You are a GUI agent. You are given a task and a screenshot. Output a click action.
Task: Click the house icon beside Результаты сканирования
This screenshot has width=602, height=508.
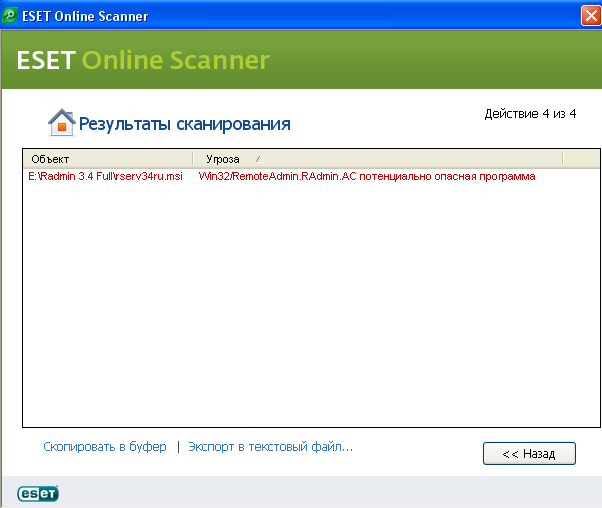click(61, 123)
